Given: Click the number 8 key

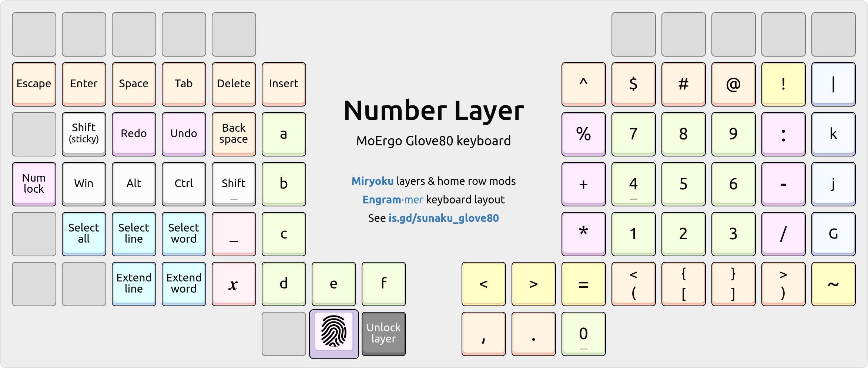Looking at the screenshot, I should point(684,134).
